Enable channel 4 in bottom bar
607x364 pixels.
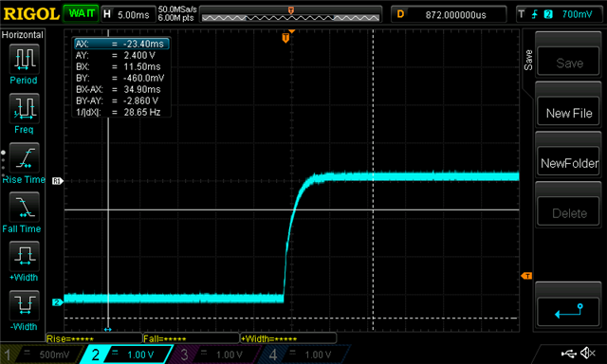pos(303,355)
